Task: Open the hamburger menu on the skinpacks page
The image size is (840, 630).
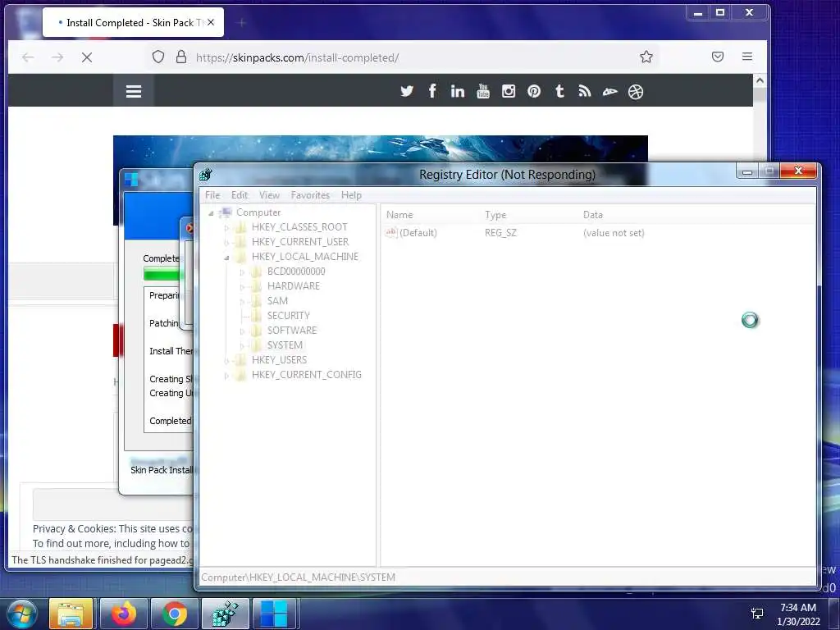Action: 134,91
